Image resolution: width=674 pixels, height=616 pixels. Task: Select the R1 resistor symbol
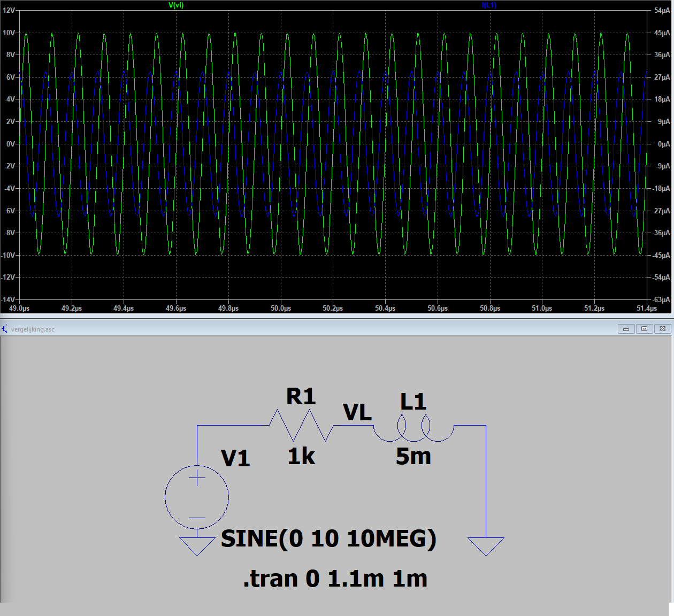(x=301, y=426)
